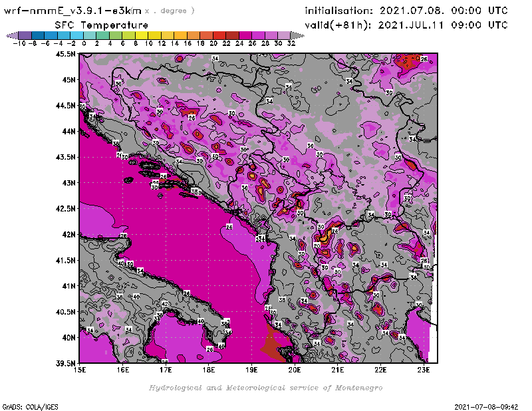The height and width of the screenshot is (411, 532).
Task: Click the '42N' latitude label
Action: pos(68,235)
